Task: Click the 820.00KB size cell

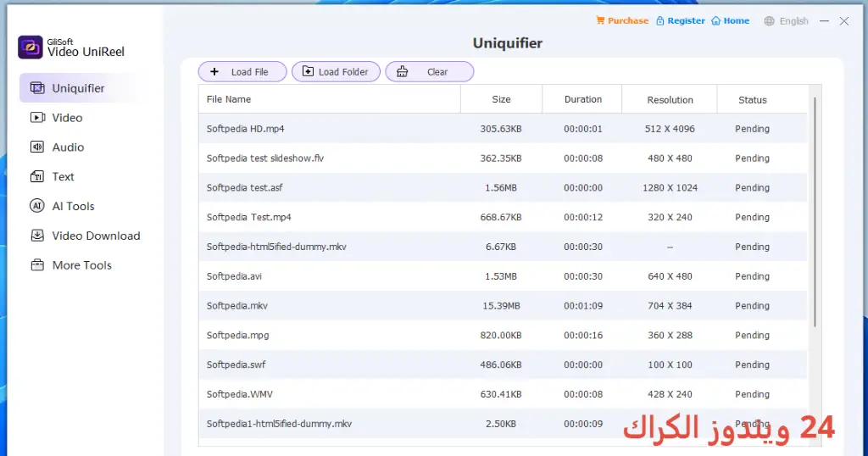Action: 501,335
